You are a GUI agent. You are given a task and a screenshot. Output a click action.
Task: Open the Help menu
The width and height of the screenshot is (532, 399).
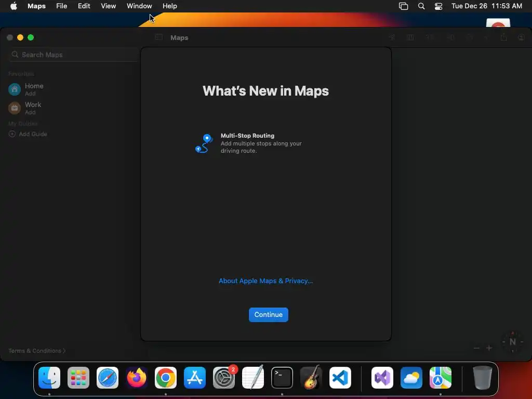[x=170, y=6]
